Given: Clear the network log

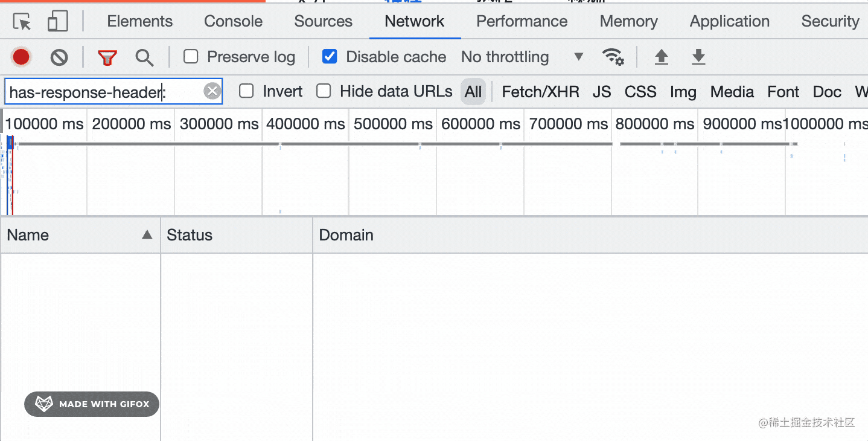Looking at the screenshot, I should click(59, 57).
